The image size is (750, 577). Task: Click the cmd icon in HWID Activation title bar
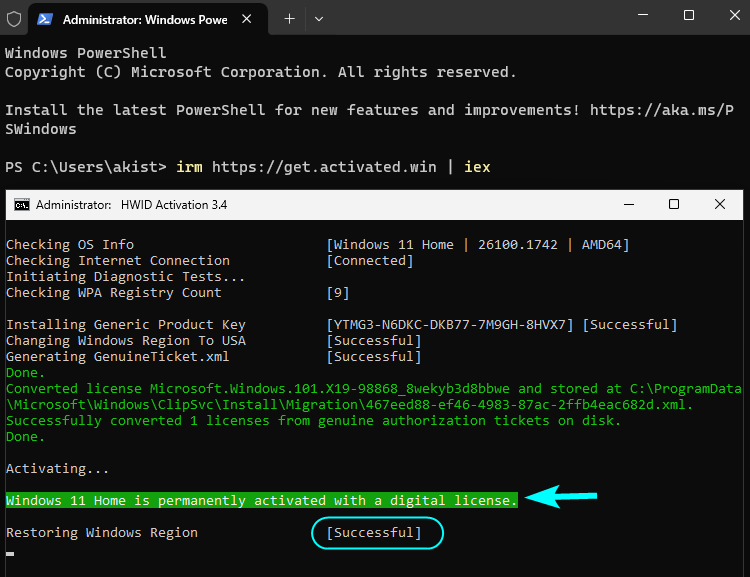coord(22,205)
